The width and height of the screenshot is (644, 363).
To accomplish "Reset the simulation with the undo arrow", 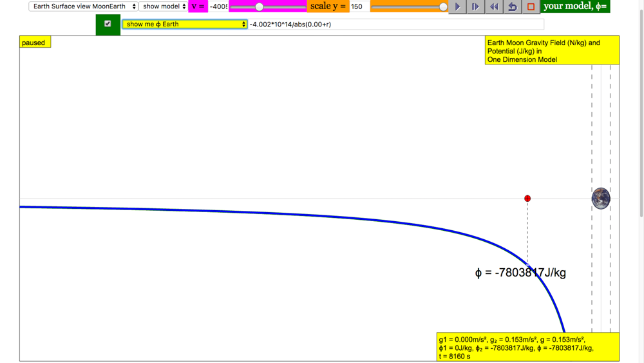I will pyautogui.click(x=513, y=6).
